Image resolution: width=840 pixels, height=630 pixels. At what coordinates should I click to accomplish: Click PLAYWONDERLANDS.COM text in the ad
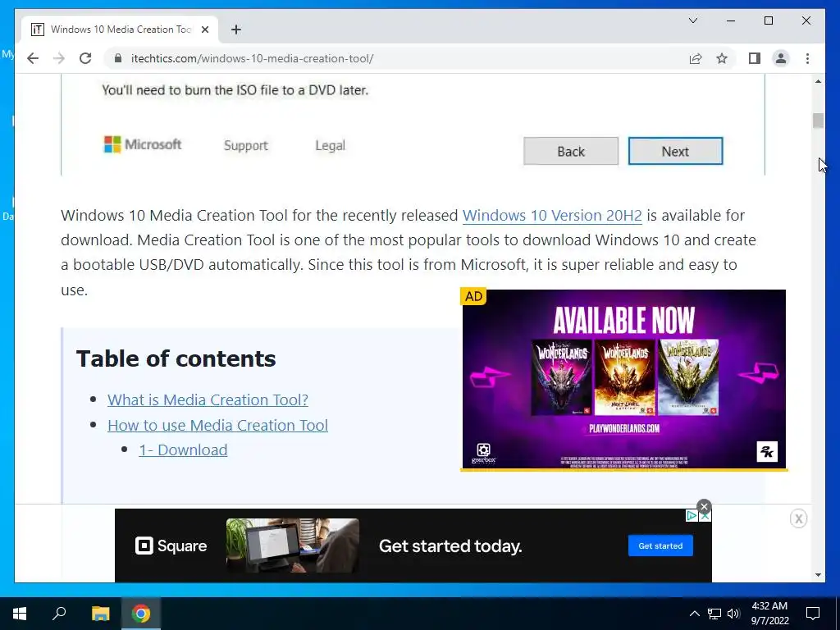(x=624, y=428)
